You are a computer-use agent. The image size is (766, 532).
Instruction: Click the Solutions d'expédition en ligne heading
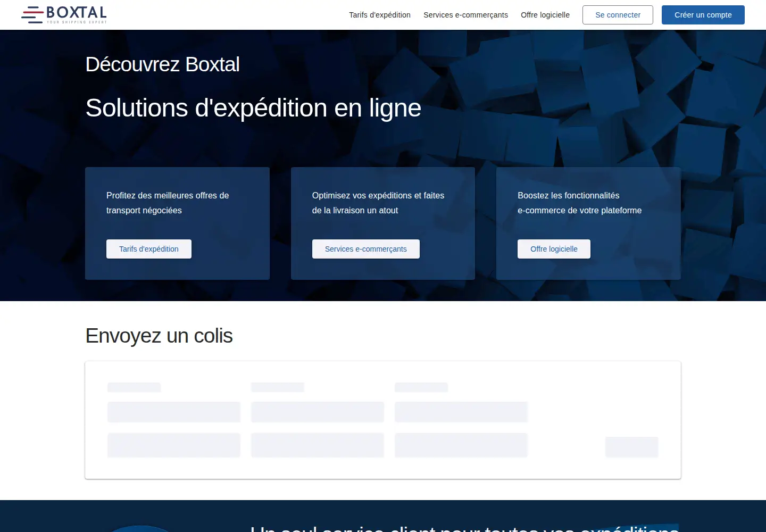[x=253, y=108]
